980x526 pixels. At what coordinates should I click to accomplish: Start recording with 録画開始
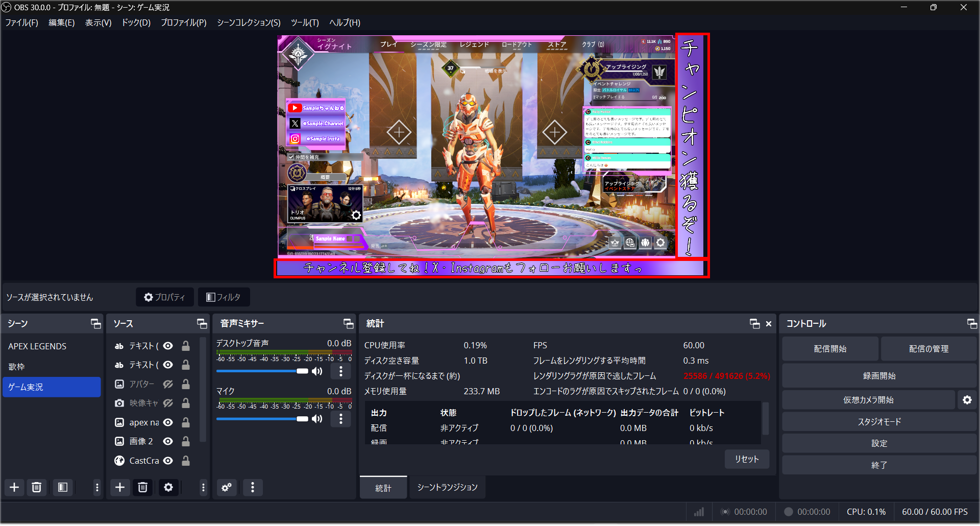(x=879, y=375)
